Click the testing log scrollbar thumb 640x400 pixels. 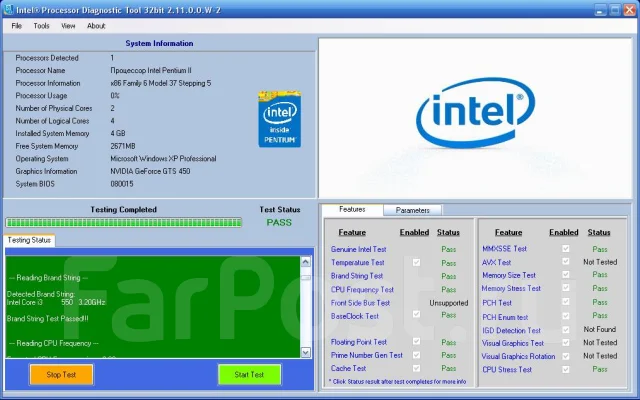(x=306, y=278)
